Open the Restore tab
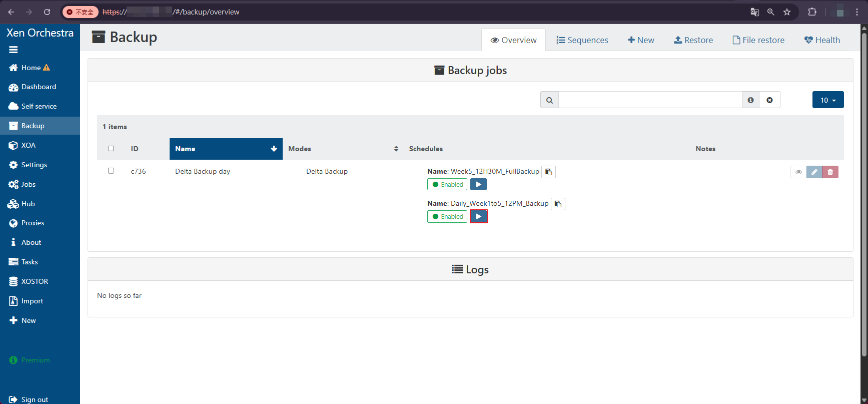Viewport: 868px width, 404px height. point(693,40)
